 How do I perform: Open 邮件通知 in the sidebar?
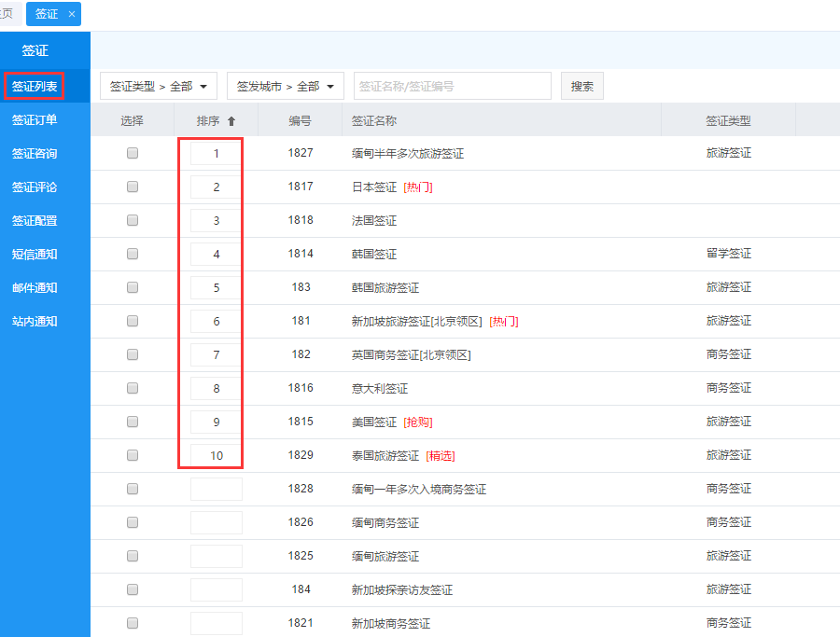tap(35, 288)
